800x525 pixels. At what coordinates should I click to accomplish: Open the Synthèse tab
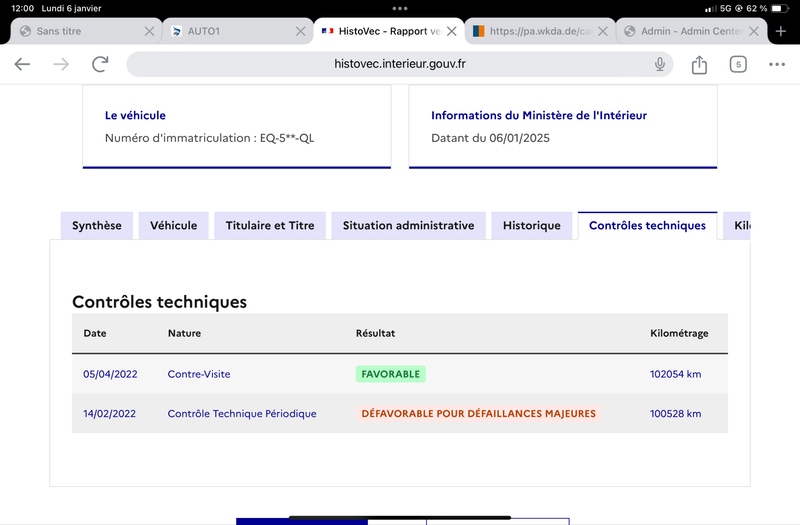96,226
